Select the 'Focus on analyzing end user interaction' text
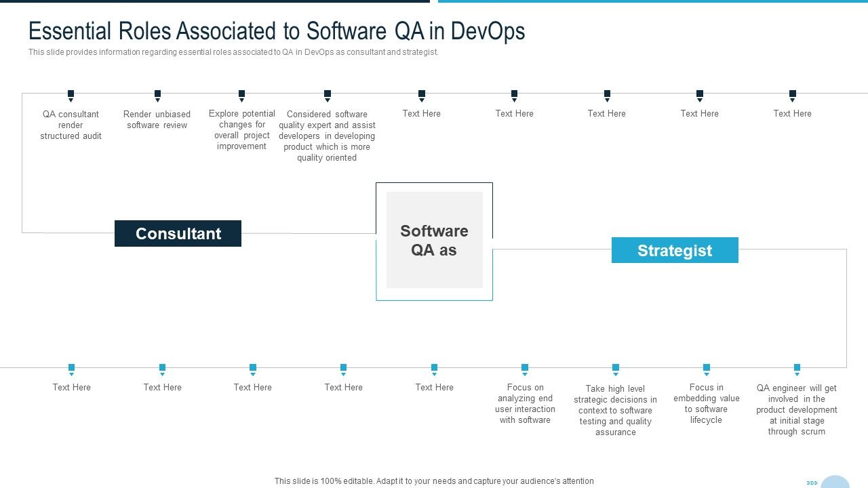The width and height of the screenshot is (868, 488). 525,404
